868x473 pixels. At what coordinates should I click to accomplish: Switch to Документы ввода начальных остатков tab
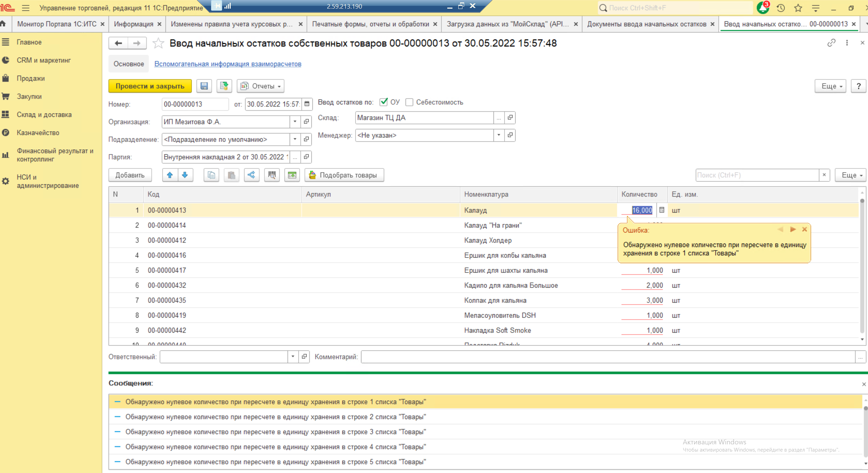click(x=647, y=24)
